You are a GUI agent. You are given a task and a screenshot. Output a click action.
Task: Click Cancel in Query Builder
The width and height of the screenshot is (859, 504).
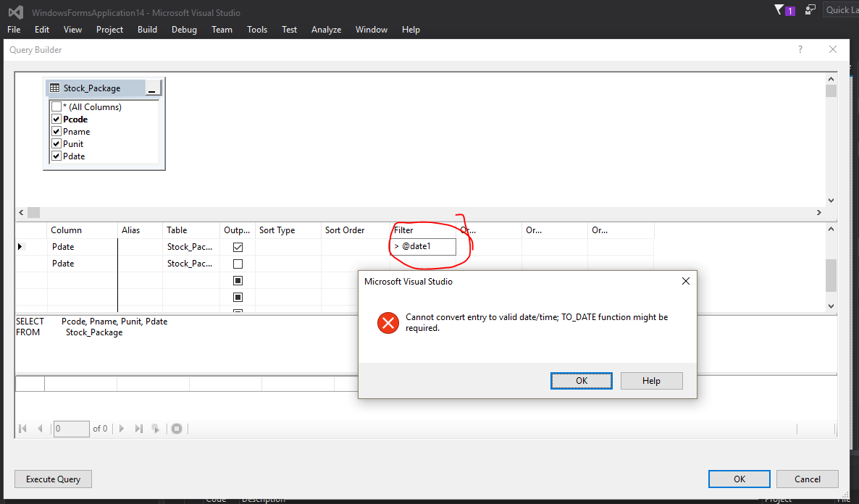(808, 479)
